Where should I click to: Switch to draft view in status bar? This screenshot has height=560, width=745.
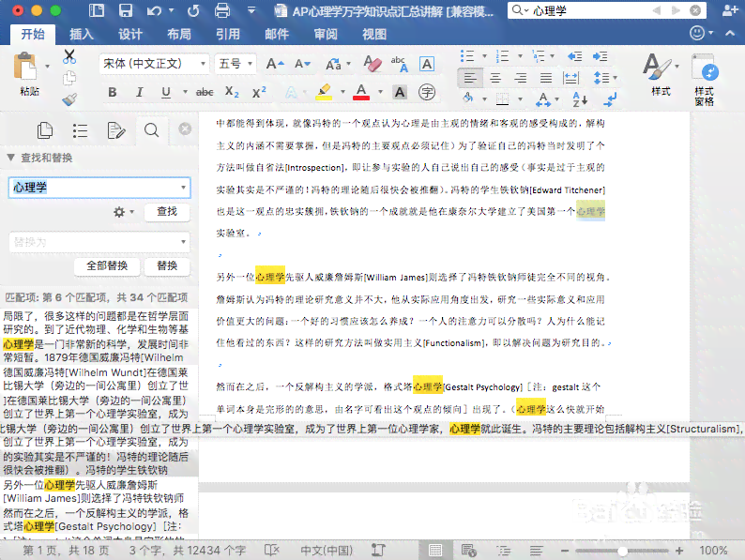coord(537,551)
